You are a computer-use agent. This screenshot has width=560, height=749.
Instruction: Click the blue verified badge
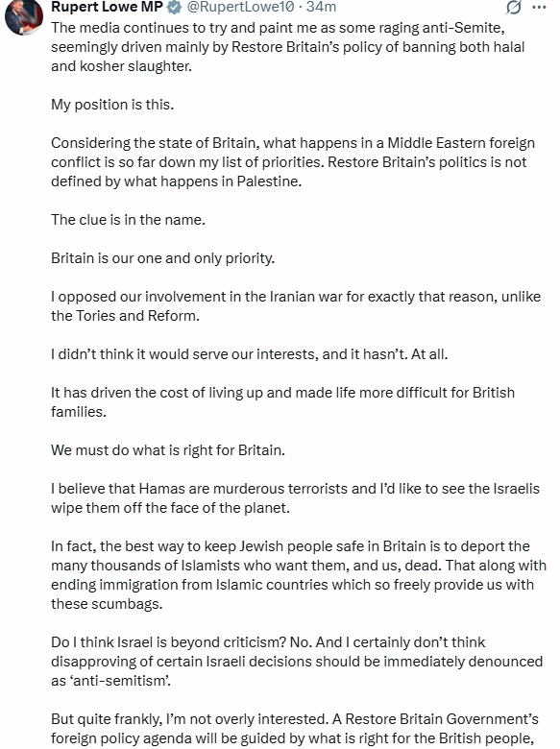(x=175, y=7)
